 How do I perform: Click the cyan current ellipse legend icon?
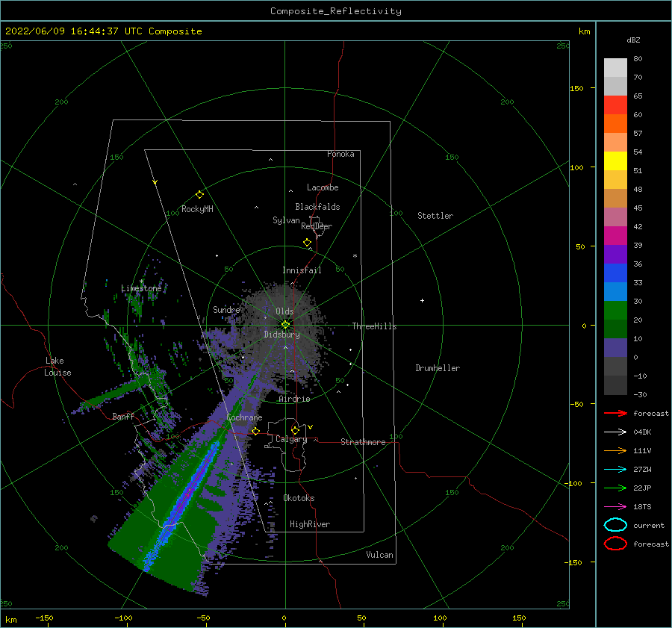pyautogui.click(x=615, y=525)
